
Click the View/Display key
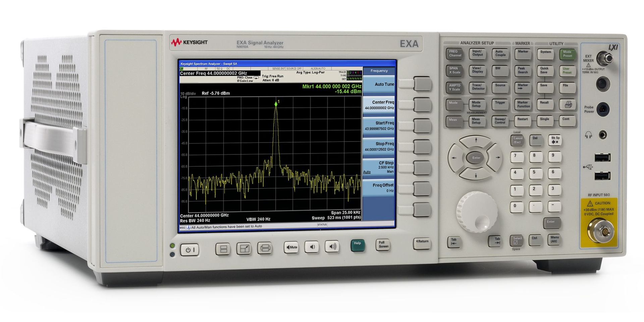[477, 70]
